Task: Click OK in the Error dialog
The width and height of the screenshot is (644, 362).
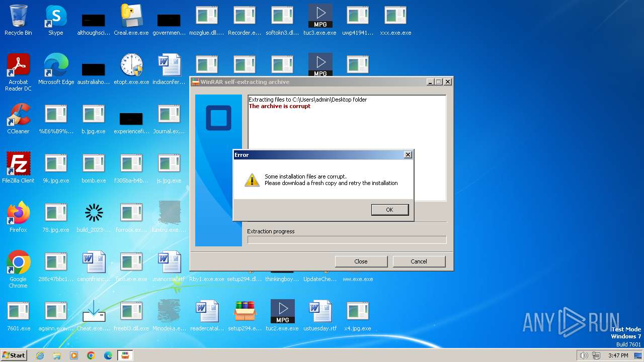Action: point(389,210)
